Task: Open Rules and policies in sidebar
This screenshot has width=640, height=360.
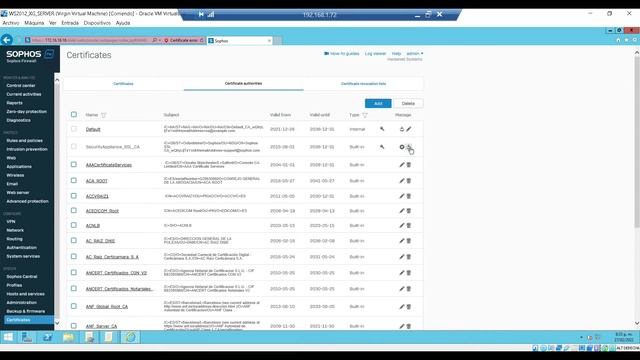Action: coord(24,140)
